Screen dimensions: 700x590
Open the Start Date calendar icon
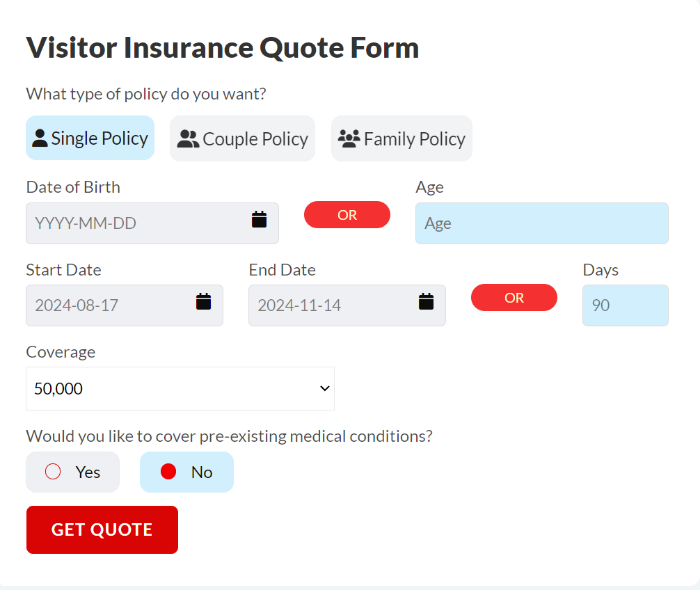[204, 301]
